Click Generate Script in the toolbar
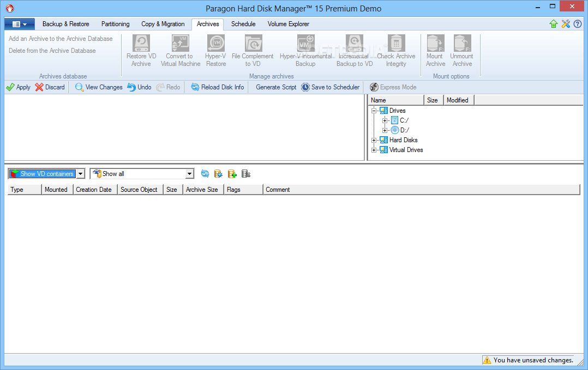 pyautogui.click(x=276, y=87)
